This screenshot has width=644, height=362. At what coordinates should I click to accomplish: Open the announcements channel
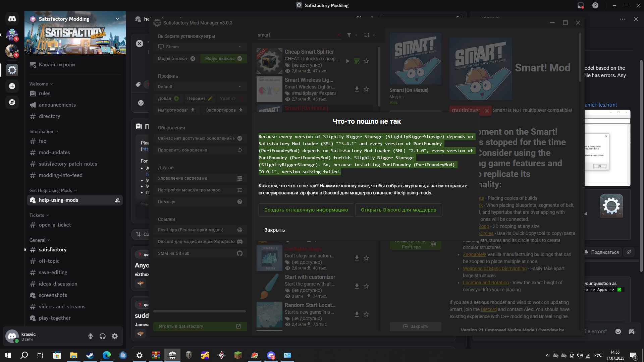[x=74, y=105]
